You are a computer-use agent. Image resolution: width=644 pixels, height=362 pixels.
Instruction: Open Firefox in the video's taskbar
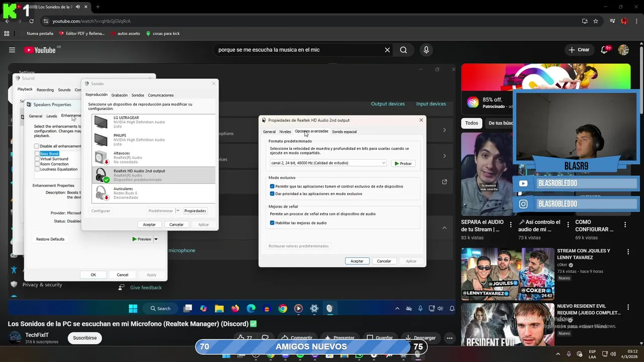235,309
